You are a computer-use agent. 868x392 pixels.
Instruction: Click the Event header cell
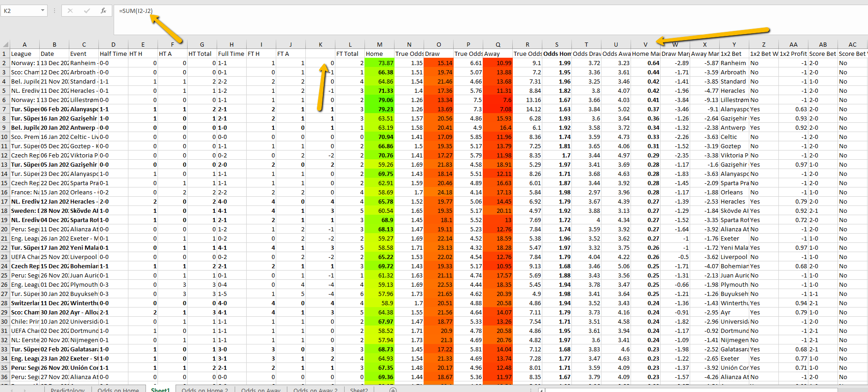click(84, 54)
